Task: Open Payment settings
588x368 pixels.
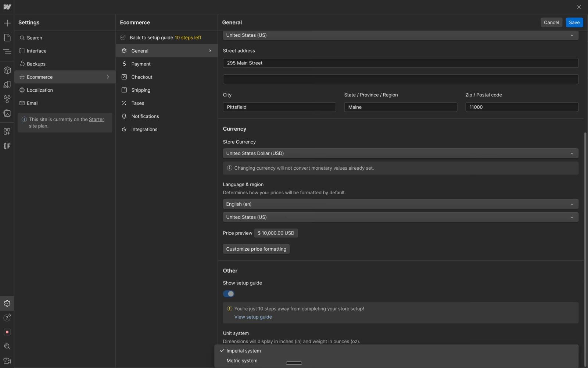Action: [x=167, y=64]
